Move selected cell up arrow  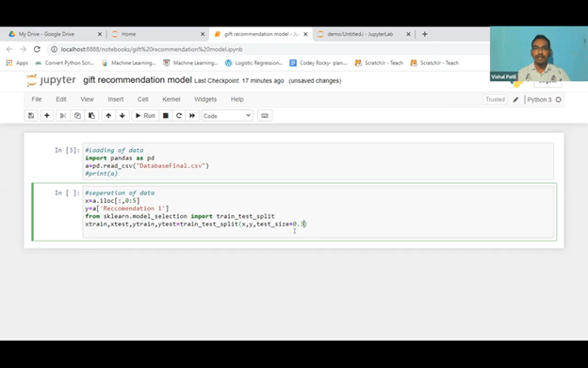(108, 116)
